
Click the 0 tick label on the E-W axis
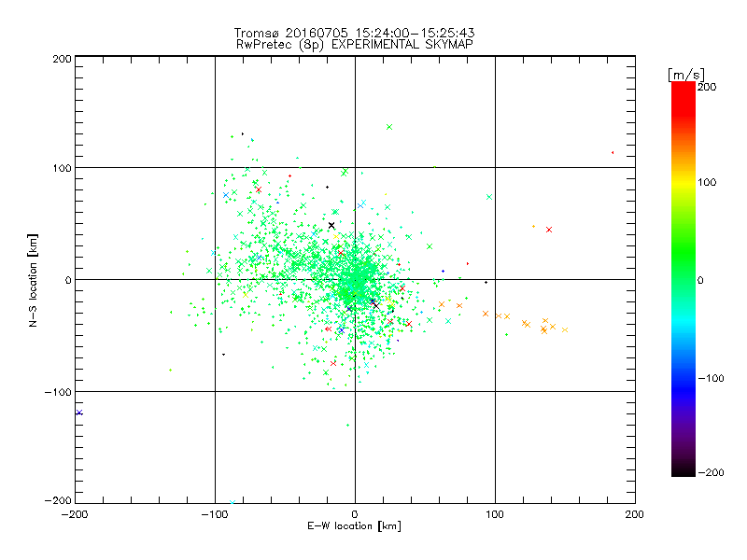pos(355,514)
